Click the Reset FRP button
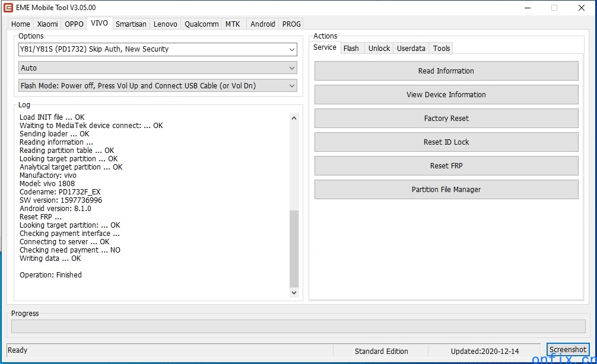 coord(446,166)
